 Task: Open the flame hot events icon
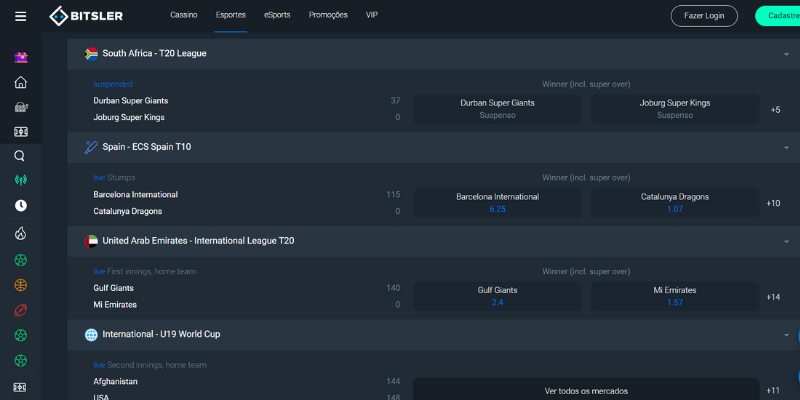20,233
